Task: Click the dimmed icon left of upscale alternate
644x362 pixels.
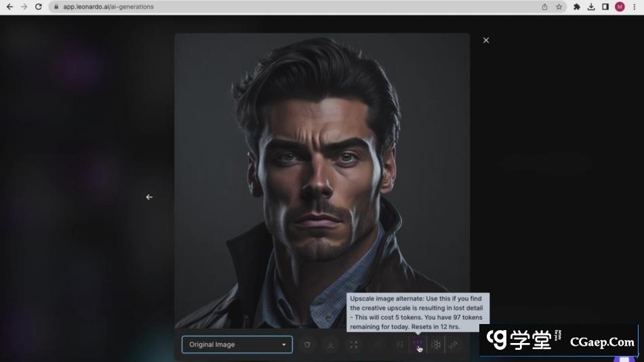Action: point(399,345)
